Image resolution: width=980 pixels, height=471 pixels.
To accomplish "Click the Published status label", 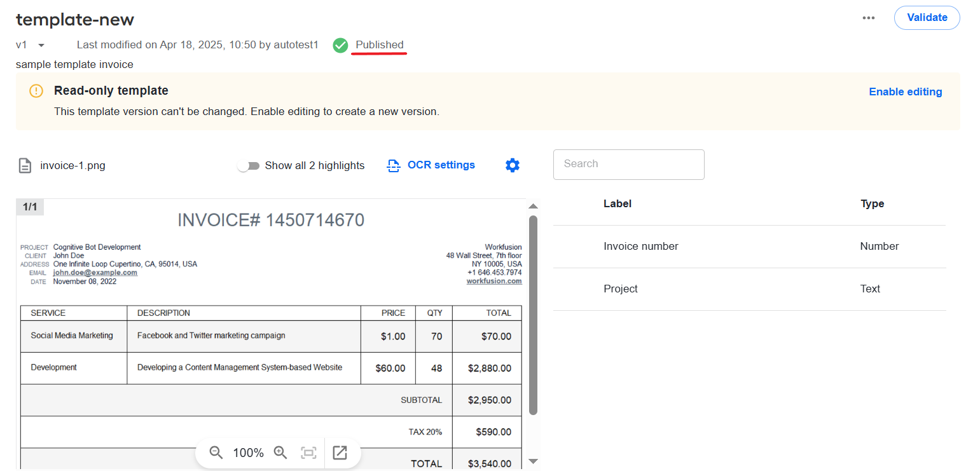I will (x=380, y=45).
